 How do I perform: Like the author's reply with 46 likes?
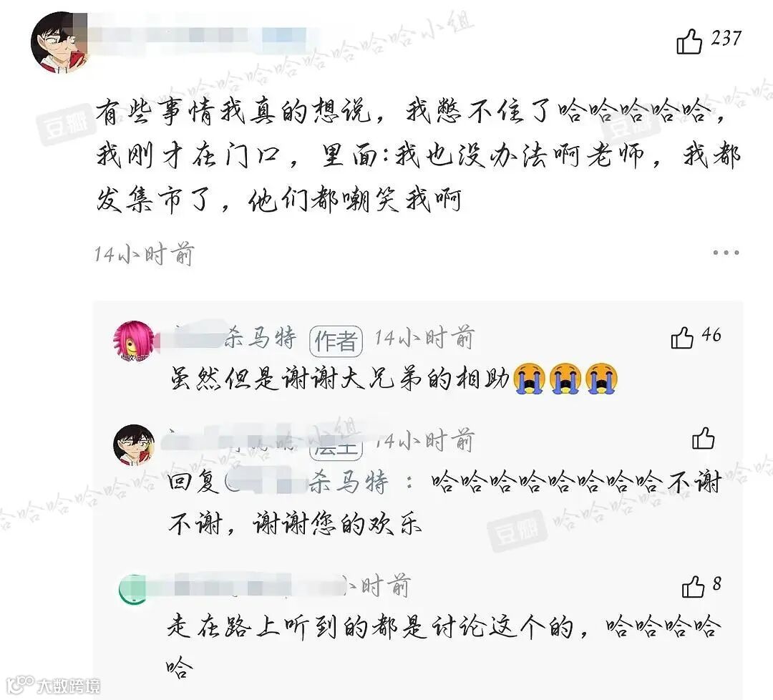pyautogui.click(x=682, y=337)
